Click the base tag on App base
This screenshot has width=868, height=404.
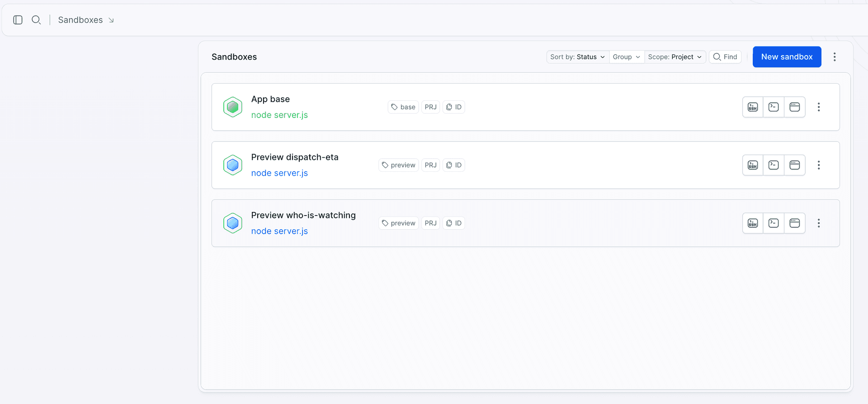click(x=403, y=107)
